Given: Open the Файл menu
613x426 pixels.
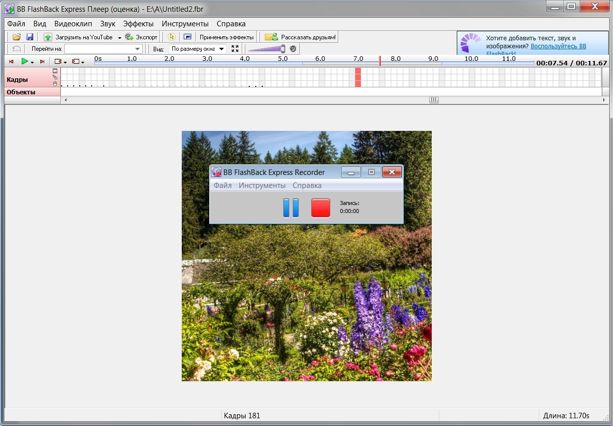Looking at the screenshot, I should coord(16,24).
